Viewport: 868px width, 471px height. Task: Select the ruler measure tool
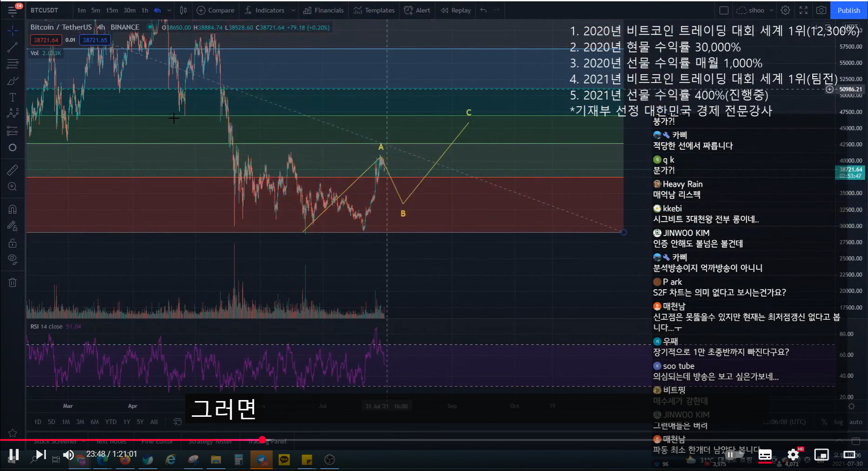coord(13,170)
